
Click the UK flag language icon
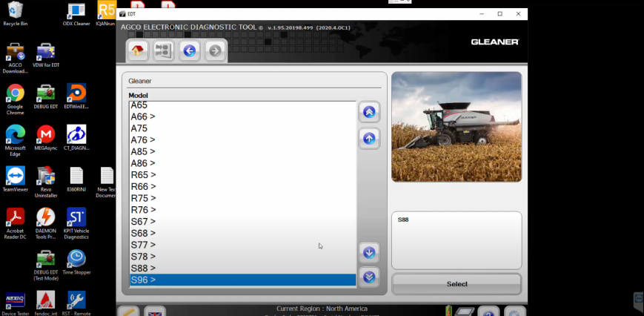pos(155,312)
